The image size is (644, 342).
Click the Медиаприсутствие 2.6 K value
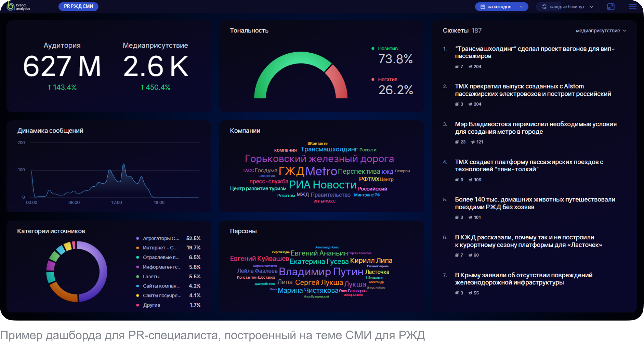[x=156, y=66]
